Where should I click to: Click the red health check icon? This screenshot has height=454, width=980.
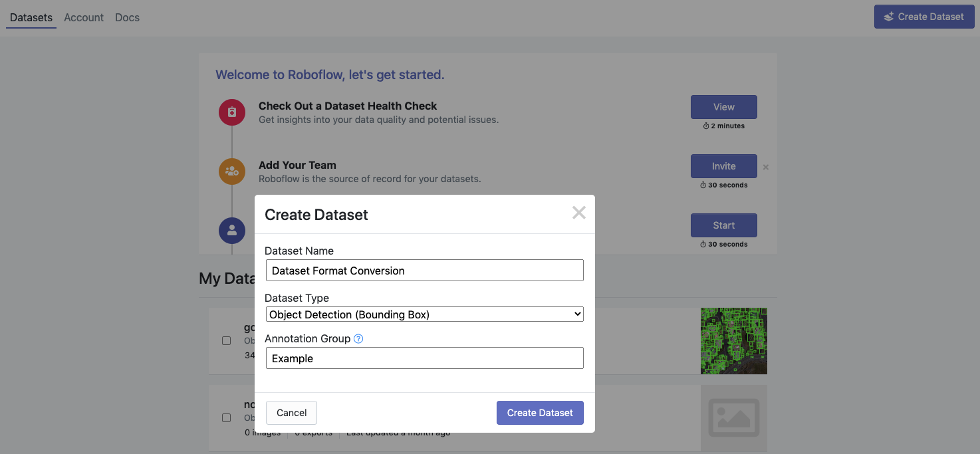coord(232,112)
